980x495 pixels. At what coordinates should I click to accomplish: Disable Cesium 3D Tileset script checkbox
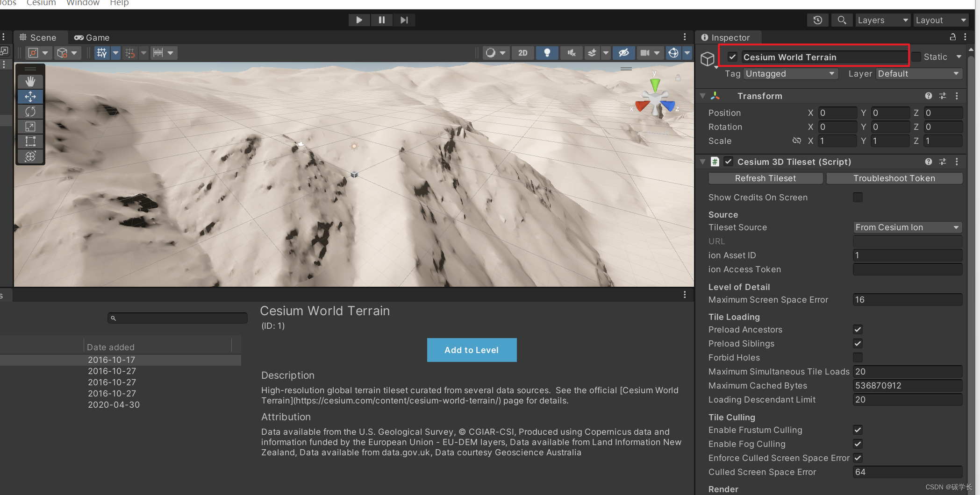tap(728, 162)
